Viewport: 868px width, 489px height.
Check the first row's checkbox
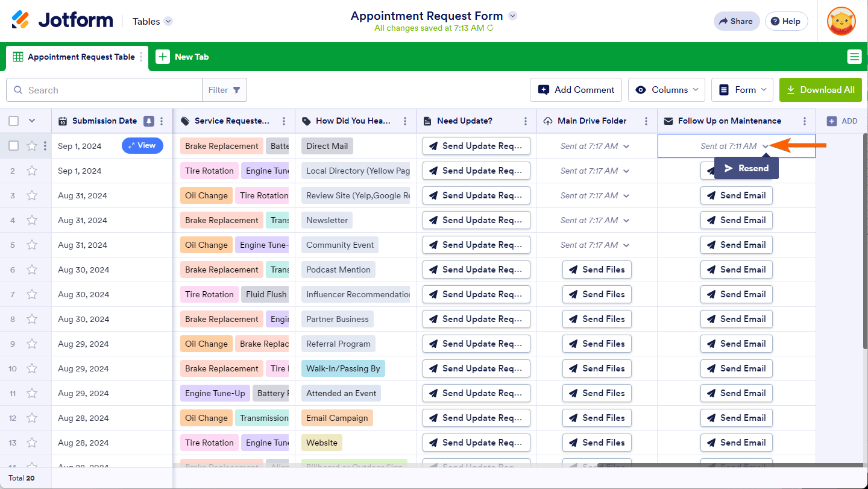(x=14, y=146)
